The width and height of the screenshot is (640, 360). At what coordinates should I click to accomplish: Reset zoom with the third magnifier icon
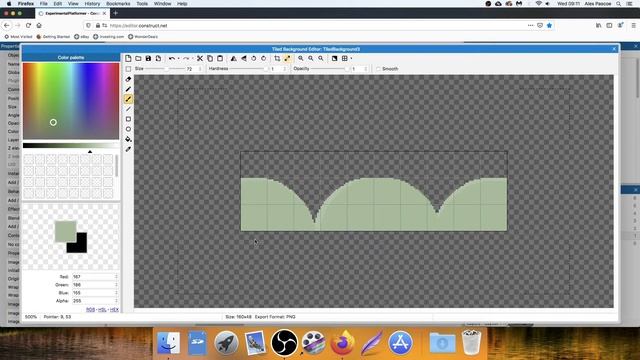pos(321,58)
